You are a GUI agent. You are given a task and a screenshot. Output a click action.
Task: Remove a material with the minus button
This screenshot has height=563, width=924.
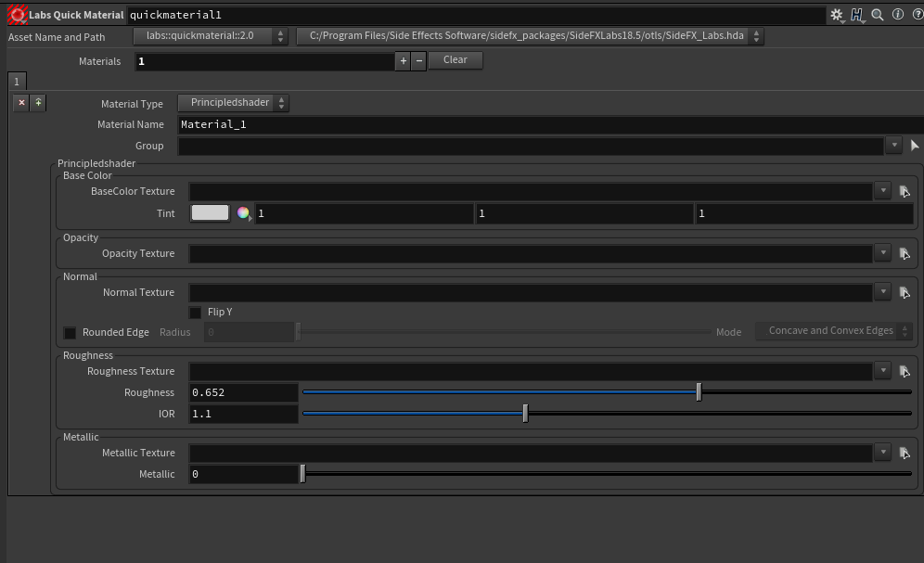[419, 60]
